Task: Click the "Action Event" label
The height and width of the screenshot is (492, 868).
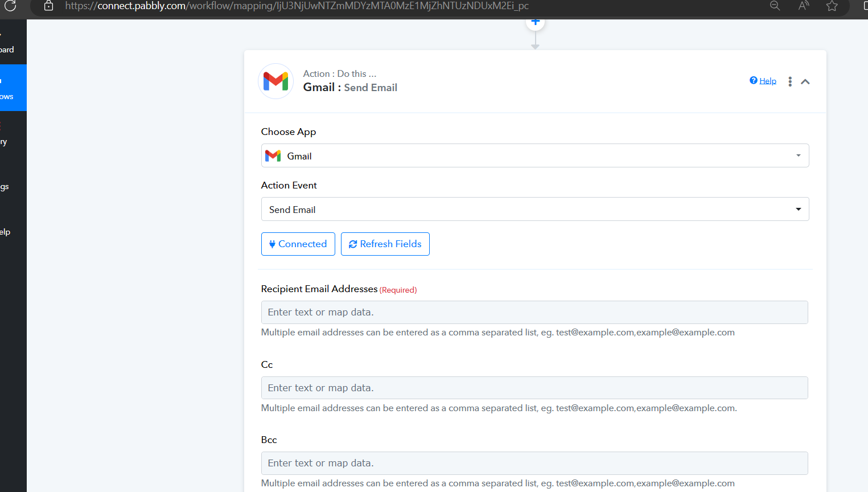Action: coord(289,185)
